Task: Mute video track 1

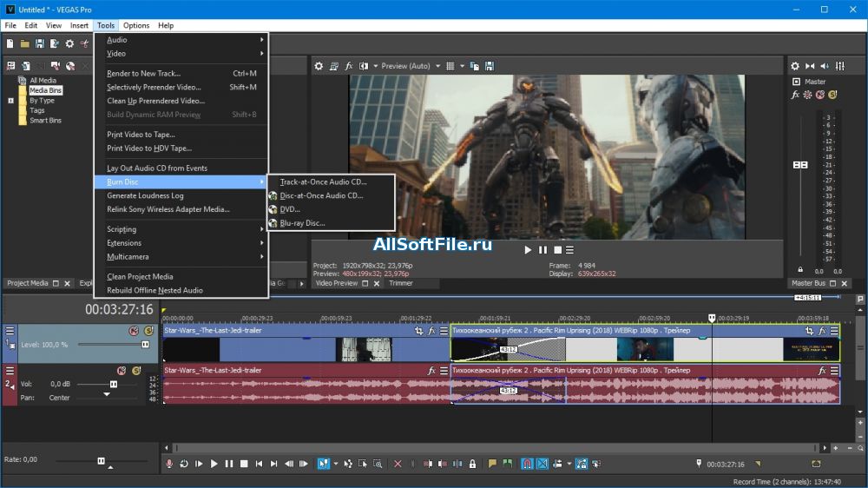Action: [134, 331]
